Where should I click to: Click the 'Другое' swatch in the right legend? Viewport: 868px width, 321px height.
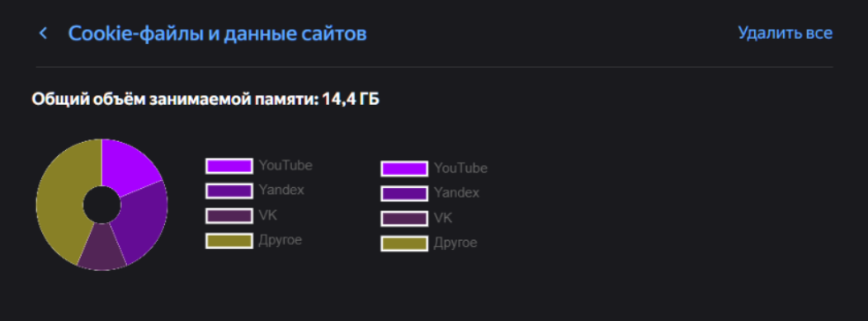pyautogui.click(x=404, y=243)
